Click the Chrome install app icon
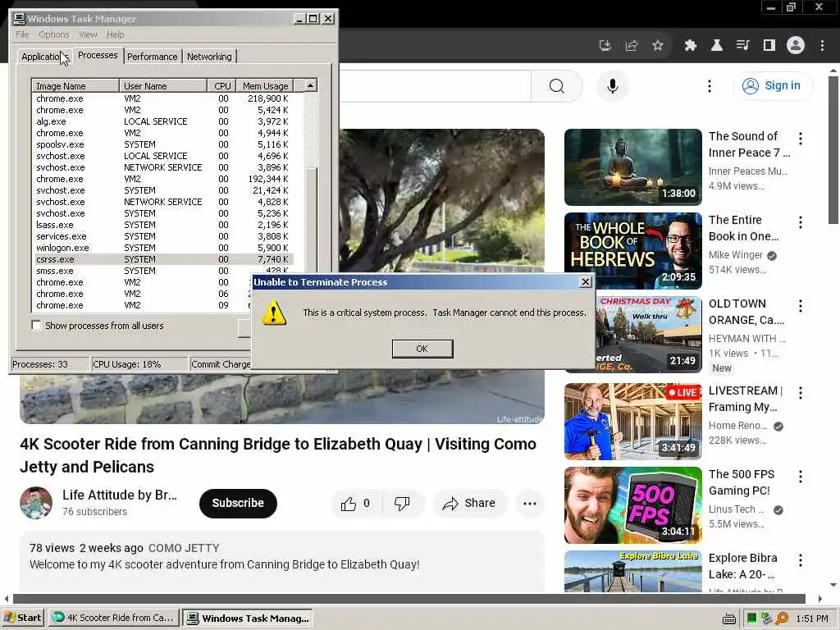This screenshot has height=630, width=840. click(x=605, y=46)
